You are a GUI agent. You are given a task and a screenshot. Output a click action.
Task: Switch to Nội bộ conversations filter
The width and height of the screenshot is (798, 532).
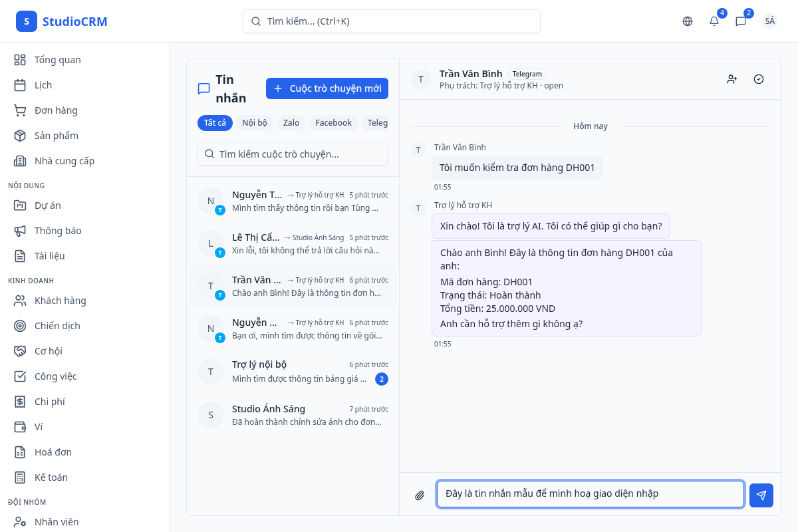pos(254,123)
